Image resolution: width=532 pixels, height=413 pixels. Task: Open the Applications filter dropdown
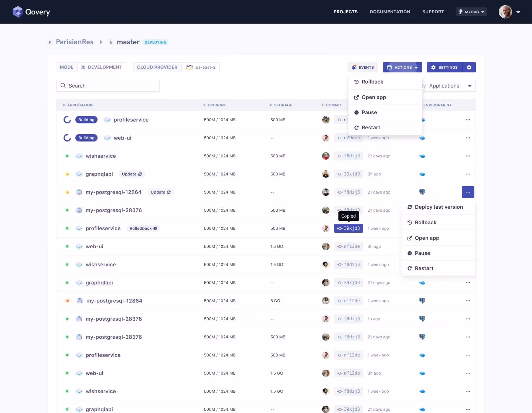[449, 86]
